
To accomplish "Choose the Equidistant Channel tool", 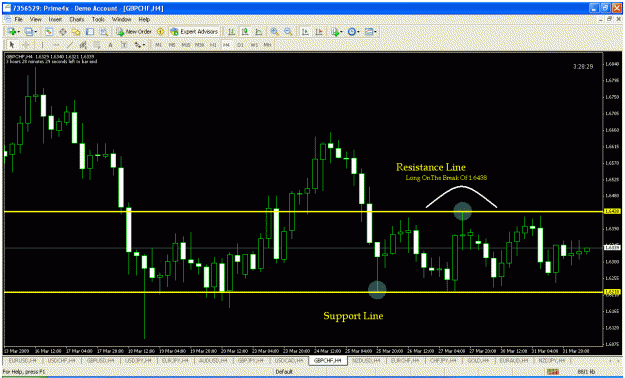I will coord(83,45).
